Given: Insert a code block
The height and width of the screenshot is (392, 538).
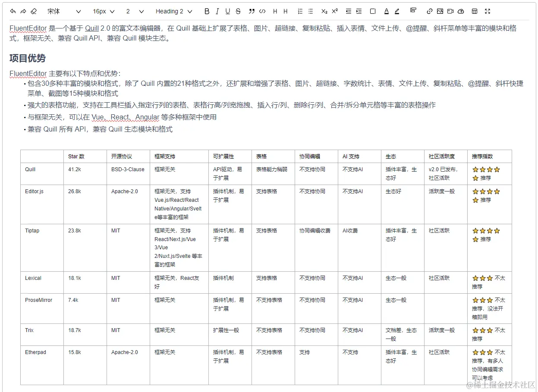Looking at the screenshot, I should click(262, 11).
